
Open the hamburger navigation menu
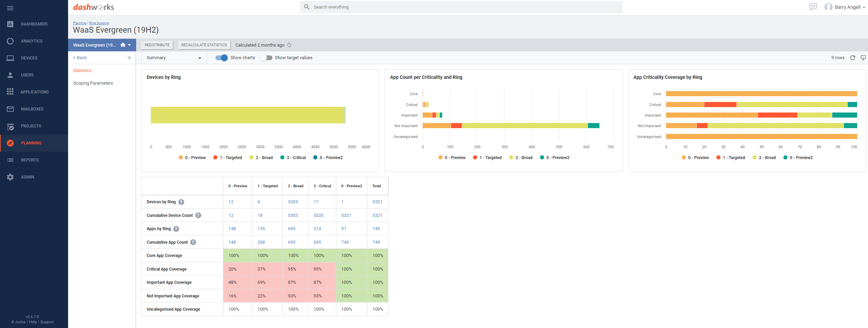10,8
